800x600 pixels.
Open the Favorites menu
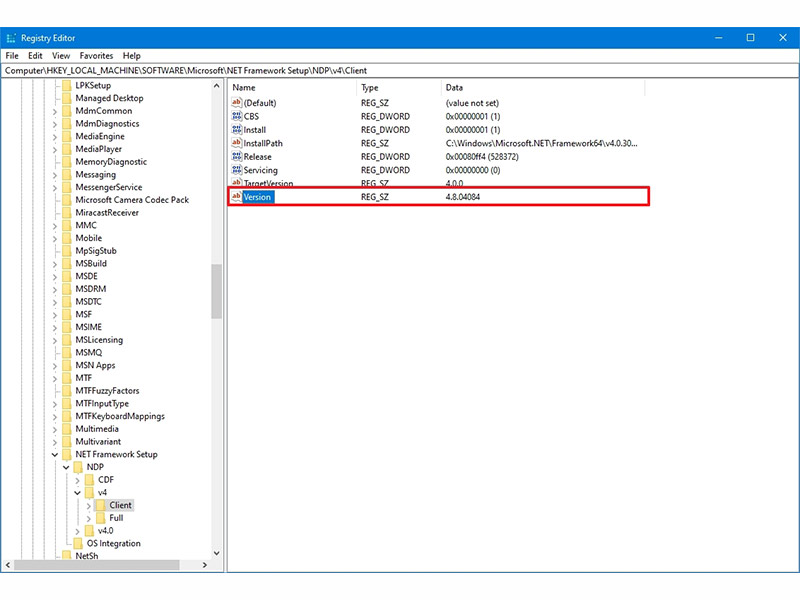pos(96,56)
